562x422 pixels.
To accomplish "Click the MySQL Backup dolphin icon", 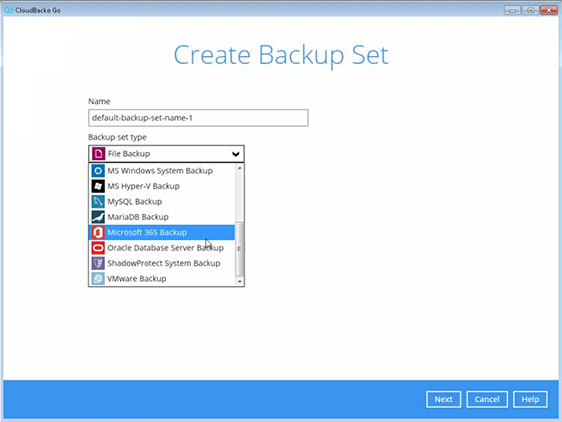I will tap(98, 201).
